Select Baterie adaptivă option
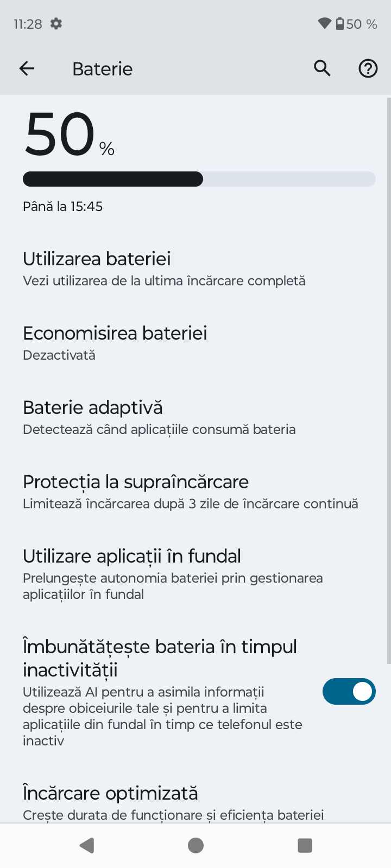The image size is (391, 868). (159, 417)
